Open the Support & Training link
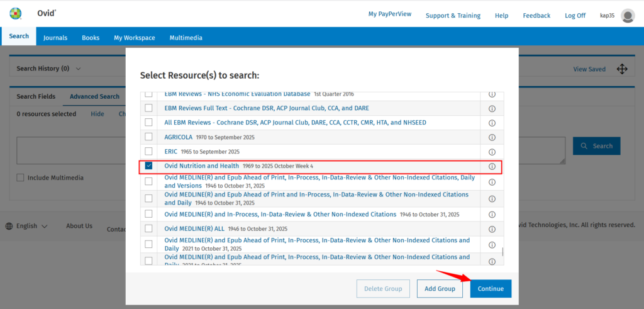The width and height of the screenshot is (644, 309). click(x=452, y=16)
